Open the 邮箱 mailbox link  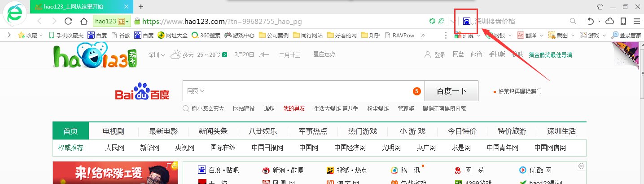(x=476, y=54)
